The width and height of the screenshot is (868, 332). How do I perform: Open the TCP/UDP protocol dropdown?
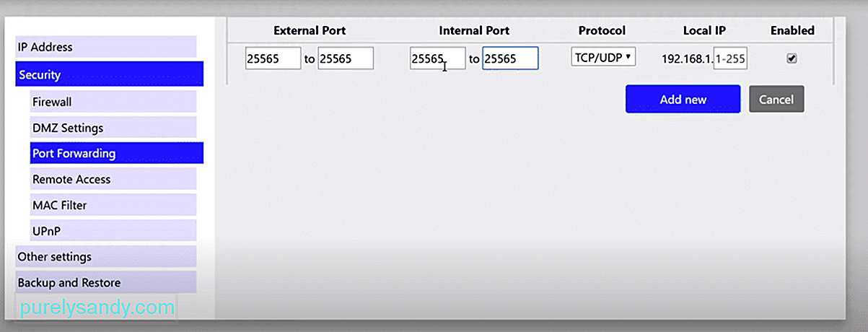click(603, 57)
